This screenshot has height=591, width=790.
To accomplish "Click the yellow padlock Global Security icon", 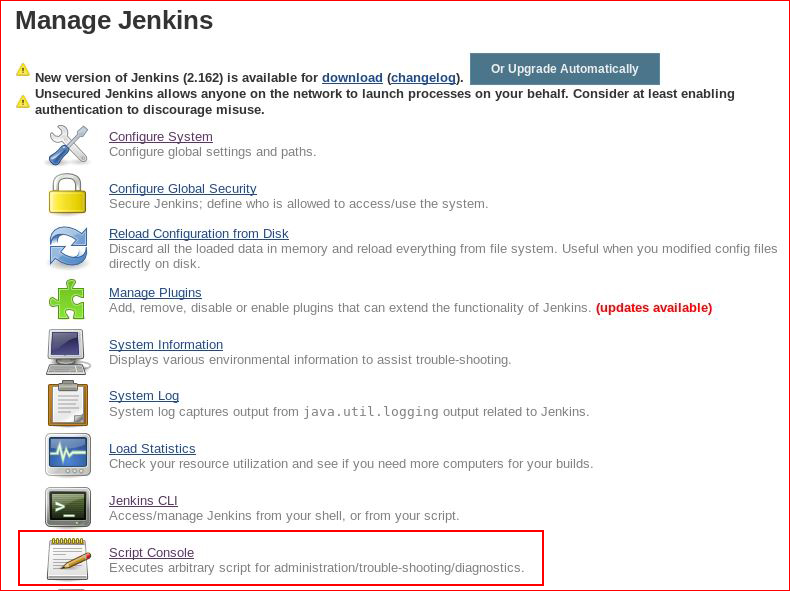I will point(68,194).
